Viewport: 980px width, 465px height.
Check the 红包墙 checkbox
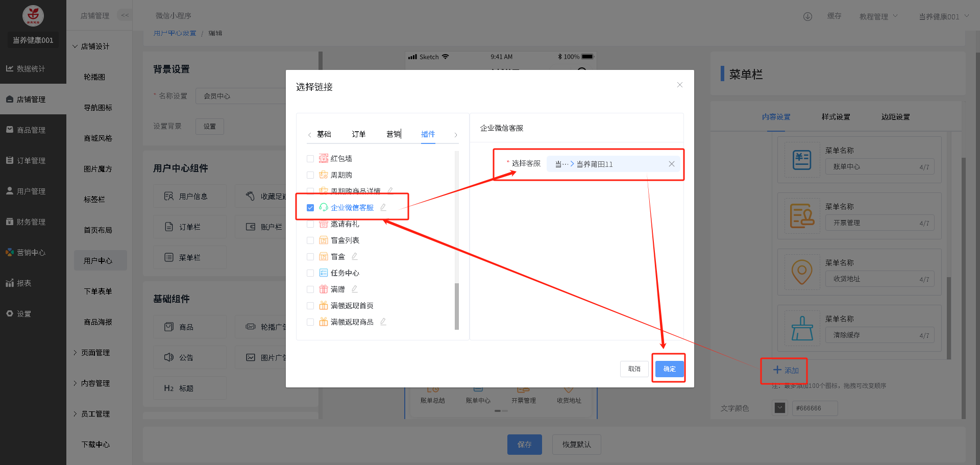310,159
